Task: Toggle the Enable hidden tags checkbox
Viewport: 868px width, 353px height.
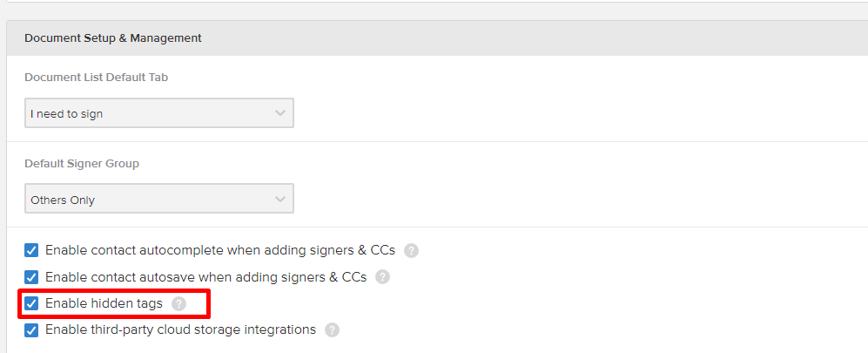Action: [x=31, y=303]
